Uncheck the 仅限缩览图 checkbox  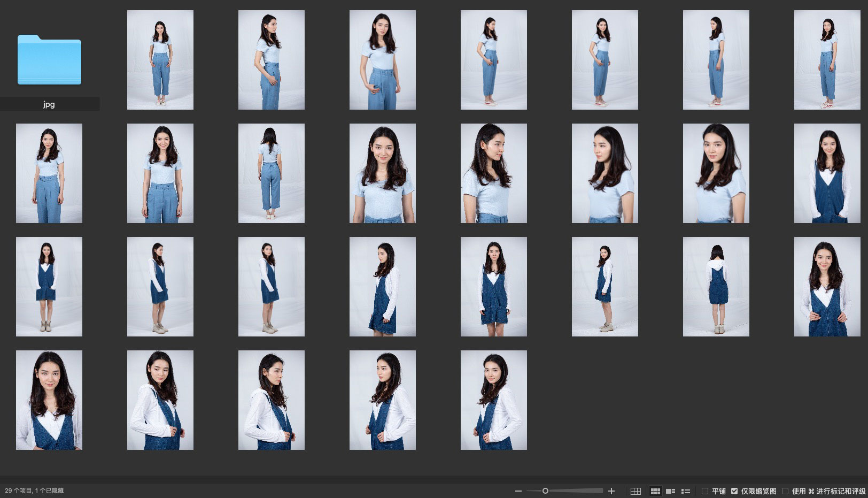coord(734,491)
